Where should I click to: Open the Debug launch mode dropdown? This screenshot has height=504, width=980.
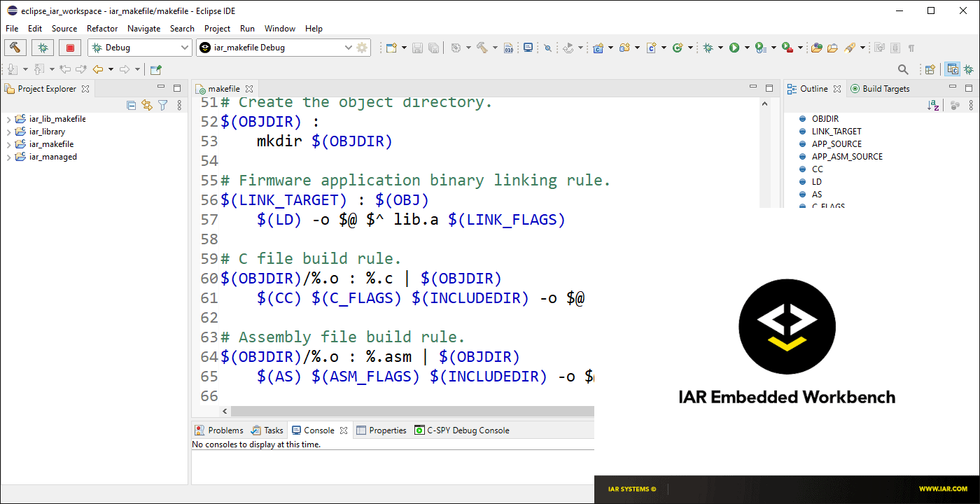point(140,48)
